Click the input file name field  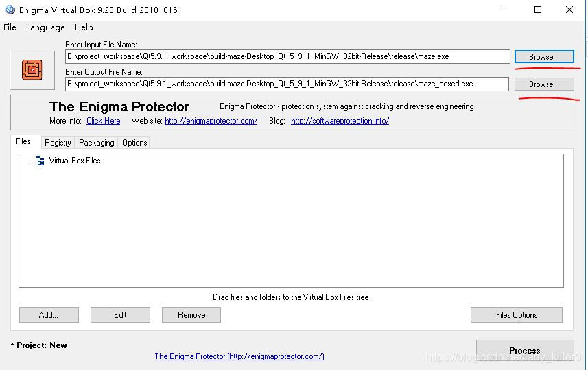click(x=287, y=57)
